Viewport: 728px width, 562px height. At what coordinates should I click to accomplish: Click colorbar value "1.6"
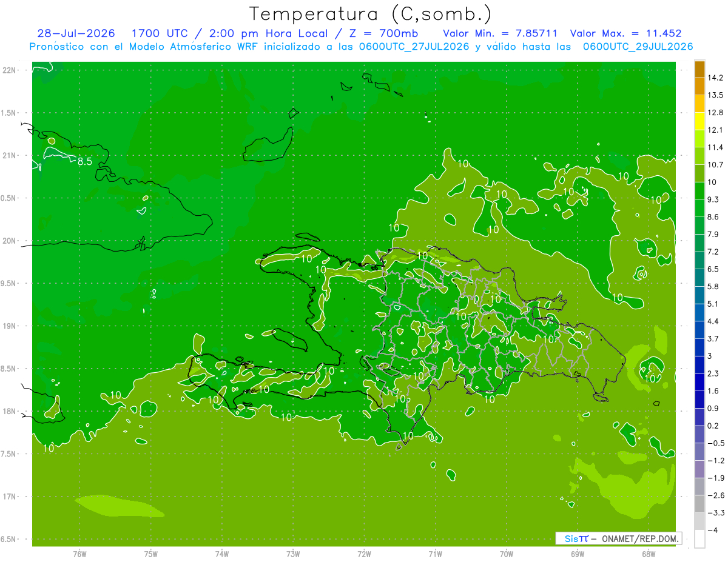[x=713, y=391]
